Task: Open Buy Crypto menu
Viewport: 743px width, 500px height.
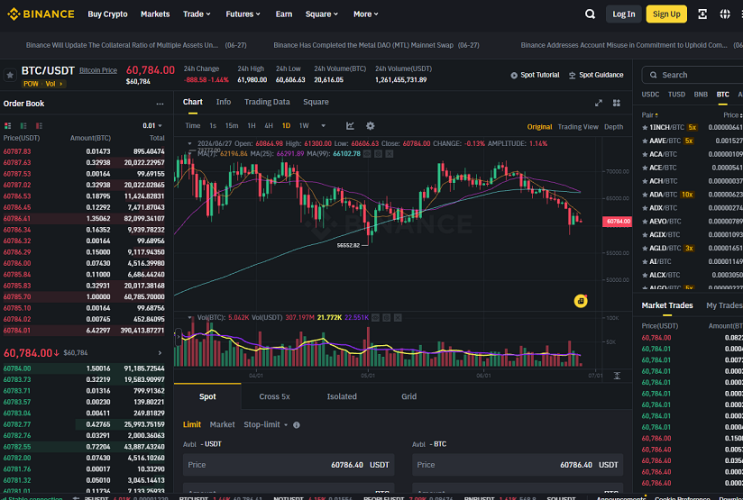Action: point(108,14)
